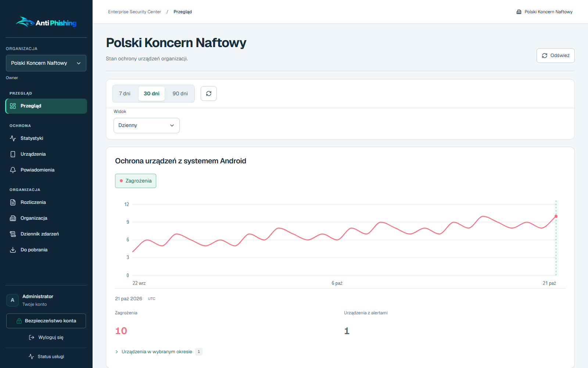Click the Organizacja building icon in sidebar
The image size is (588, 368).
(13, 218)
